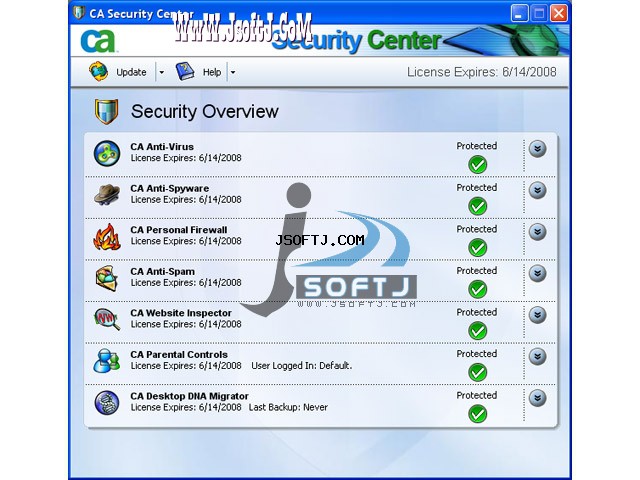Expand the CA Website Inspector details chevron
This screenshot has width=640, height=480.
coord(538,315)
